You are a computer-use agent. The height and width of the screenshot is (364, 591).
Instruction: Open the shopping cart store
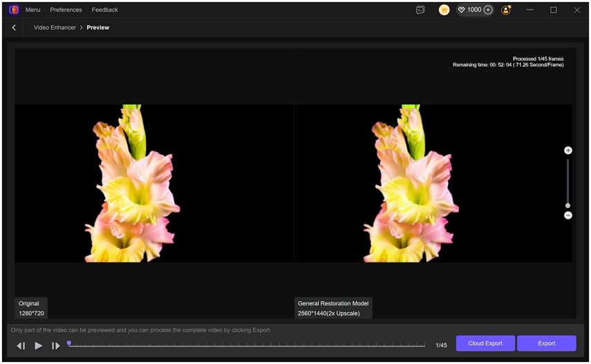pyautogui.click(x=444, y=10)
